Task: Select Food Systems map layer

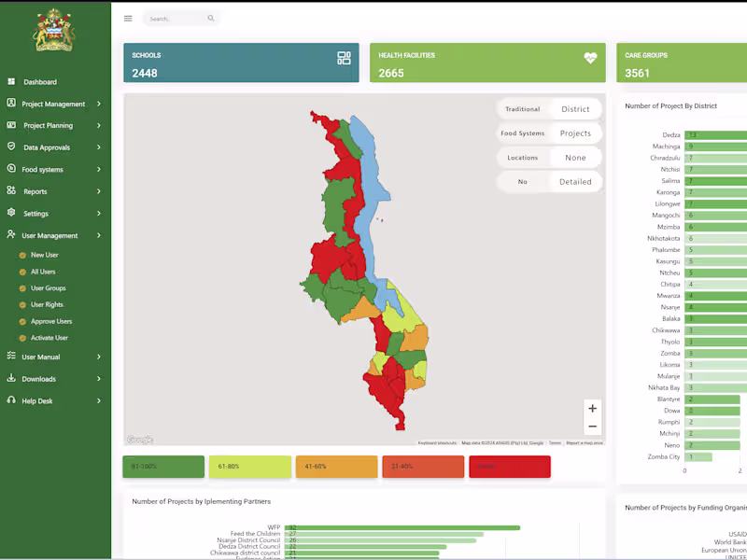Action: coord(523,133)
